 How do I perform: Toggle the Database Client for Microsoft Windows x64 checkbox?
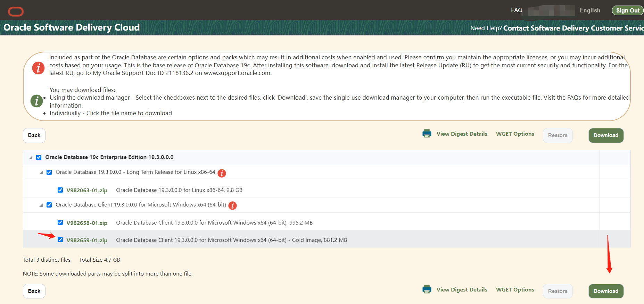(x=49, y=205)
